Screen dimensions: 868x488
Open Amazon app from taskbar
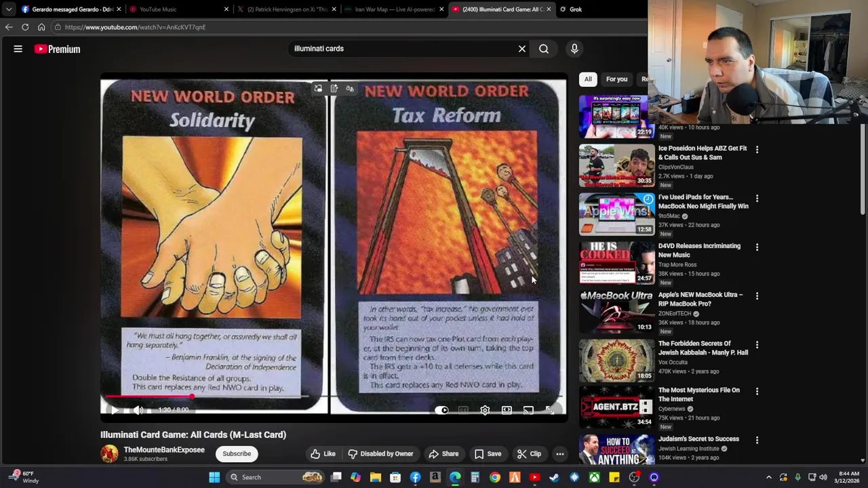[x=435, y=477]
